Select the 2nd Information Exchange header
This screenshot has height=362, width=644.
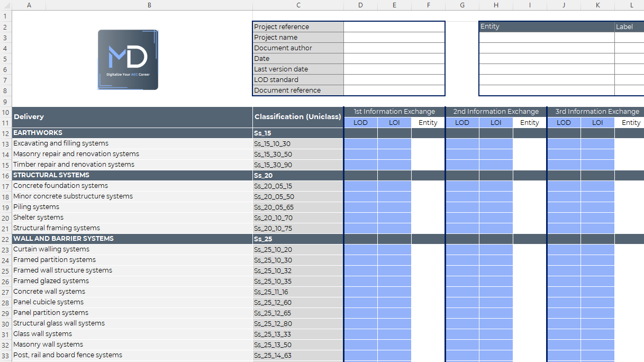click(496, 112)
